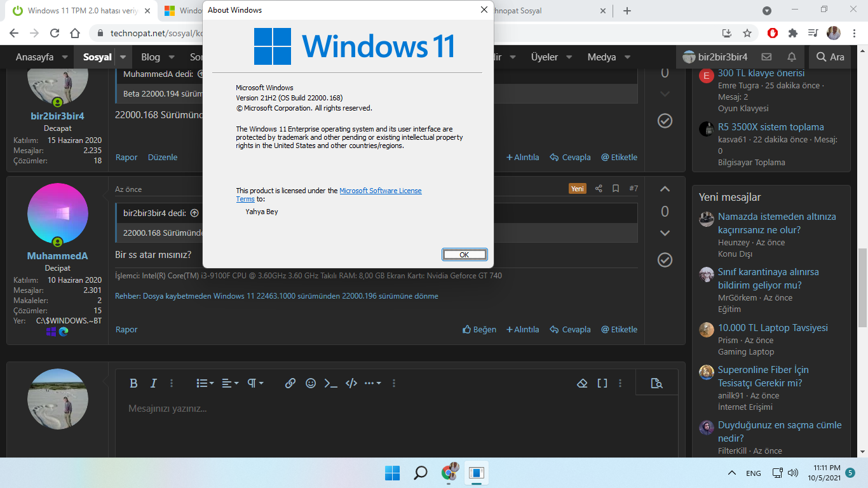
Task: Open the Anasayfa navigation item
Action: click(35, 57)
